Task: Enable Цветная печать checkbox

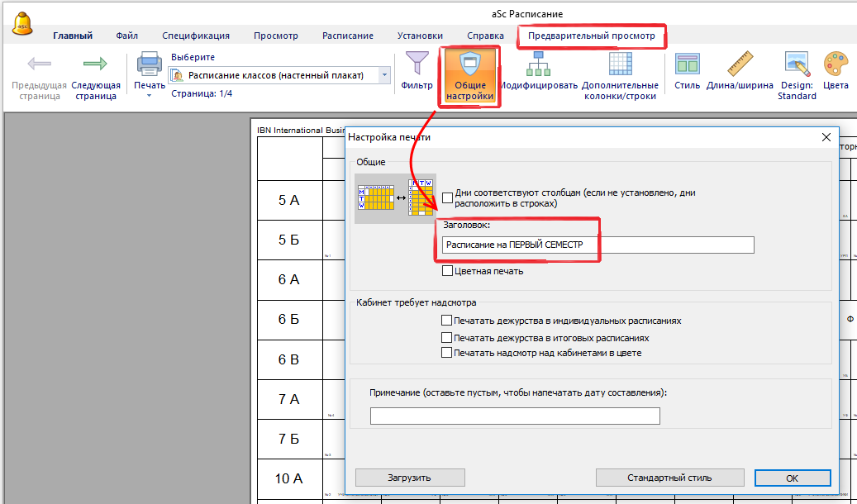Action: point(448,271)
